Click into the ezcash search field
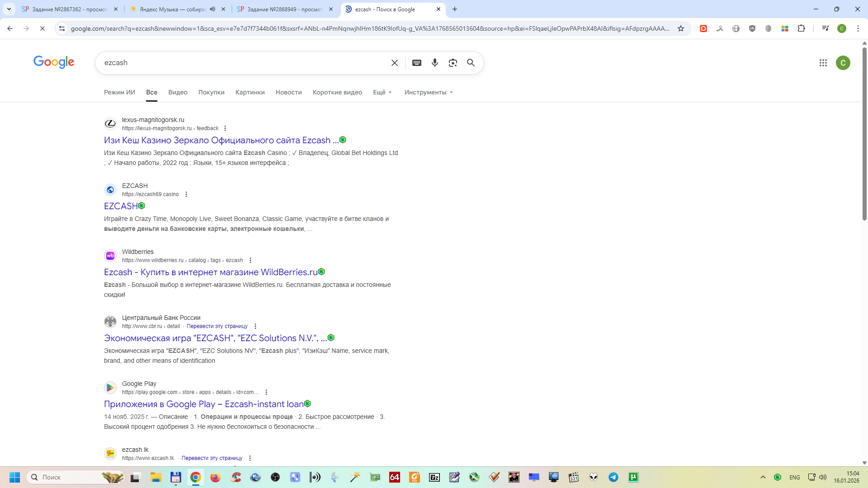 coord(244,63)
